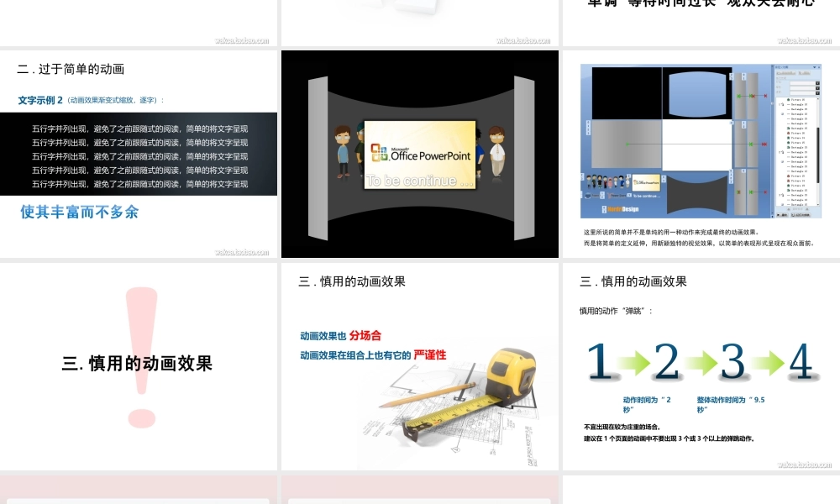
Task: Click the green motion path timeline bar
Action: click(689, 144)
